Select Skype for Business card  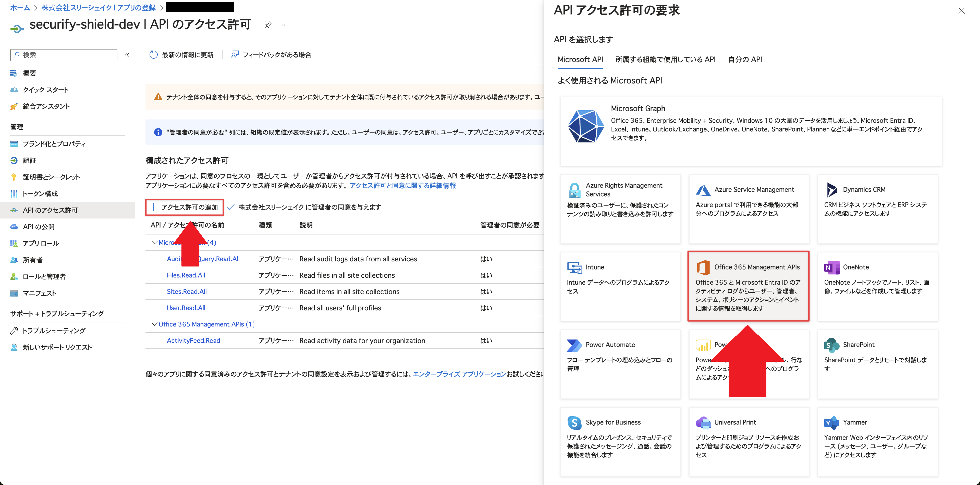(x=620, y=442)
